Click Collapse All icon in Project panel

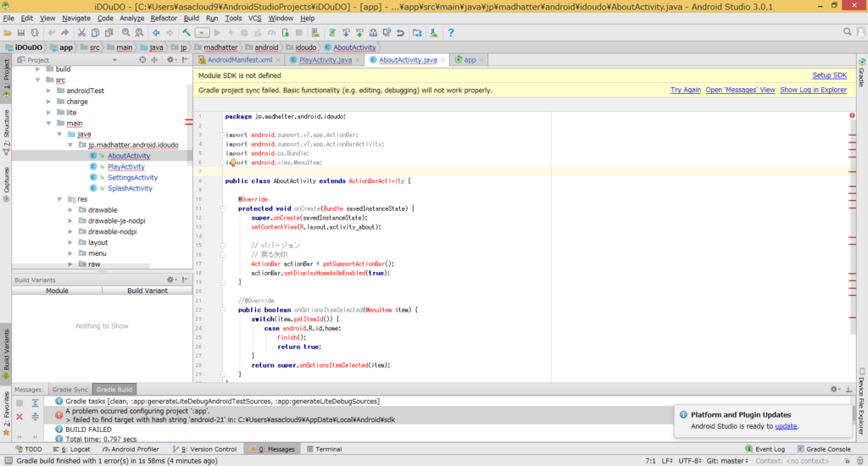pyautogui.click(x=154, y=60)
